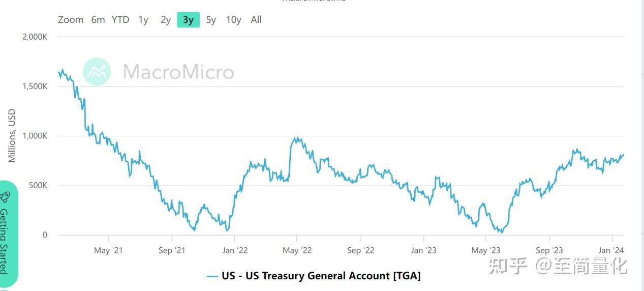Choose the 2y zoom option
The image size is (644, 291).
(166, 20)
